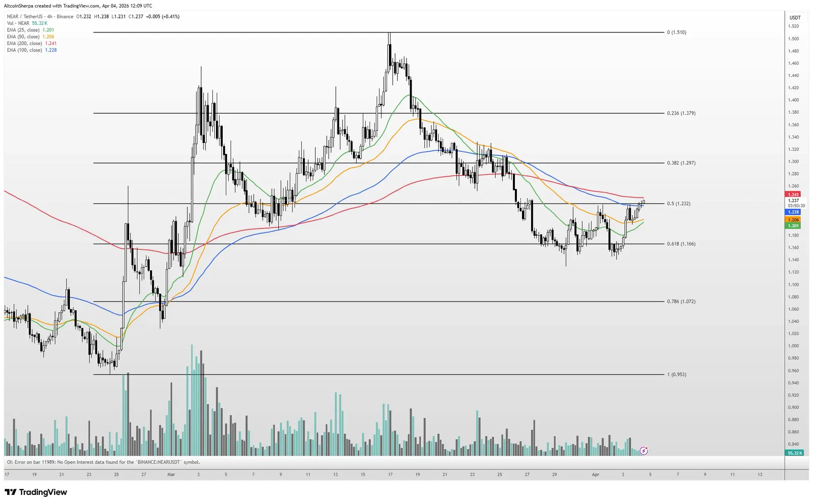Click the TradingView logo at bottom left
Screen dimensions: 813x504
36,492
